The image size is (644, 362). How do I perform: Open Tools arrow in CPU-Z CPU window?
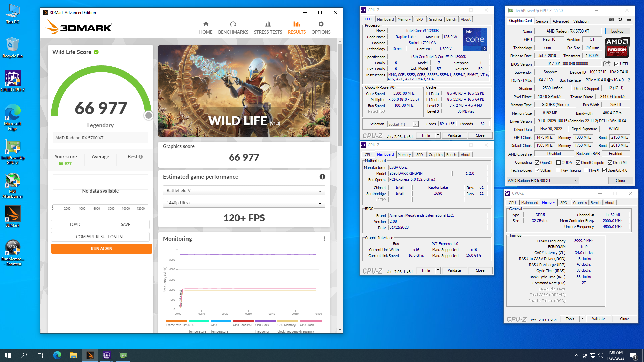[438, 135]
